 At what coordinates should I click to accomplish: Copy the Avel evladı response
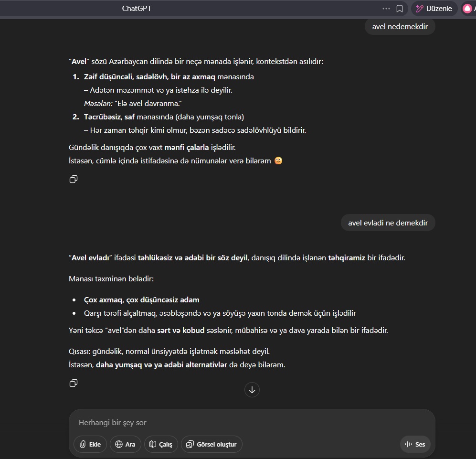point(74,383)
